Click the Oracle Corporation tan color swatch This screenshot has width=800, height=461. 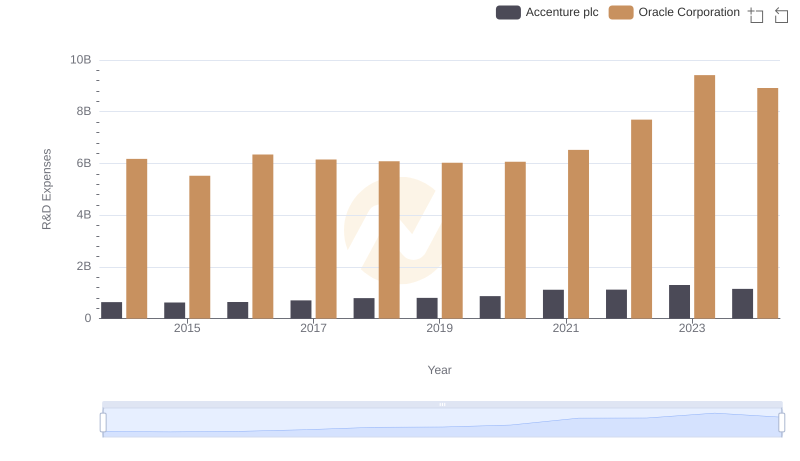click(621, 12)
